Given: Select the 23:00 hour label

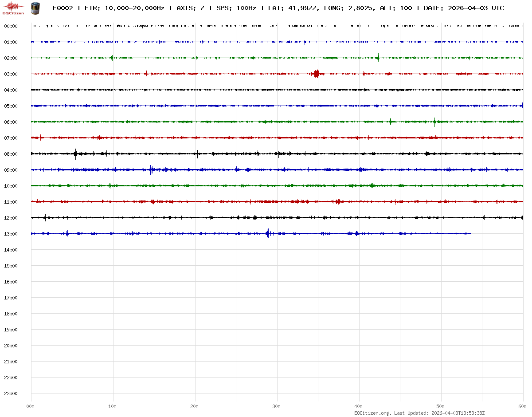Looking at the screenshot, I should point(11,393).
